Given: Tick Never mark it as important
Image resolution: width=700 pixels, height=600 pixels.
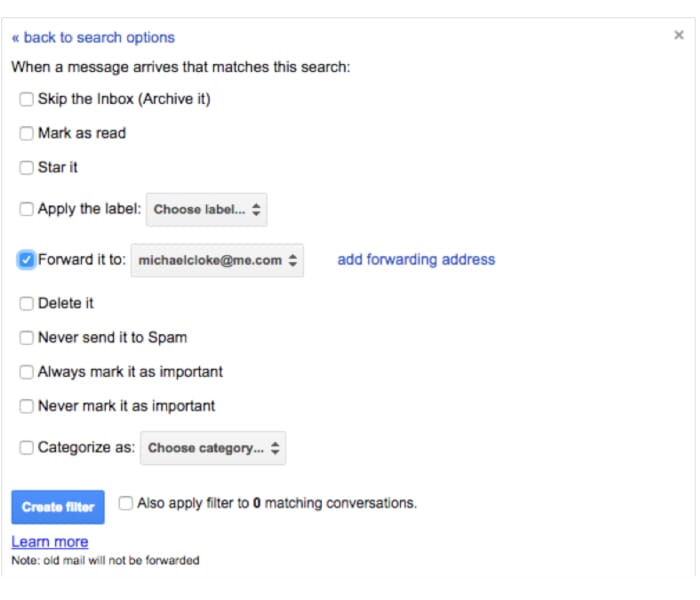Looking at the screenshot, I should coord(26,406).
